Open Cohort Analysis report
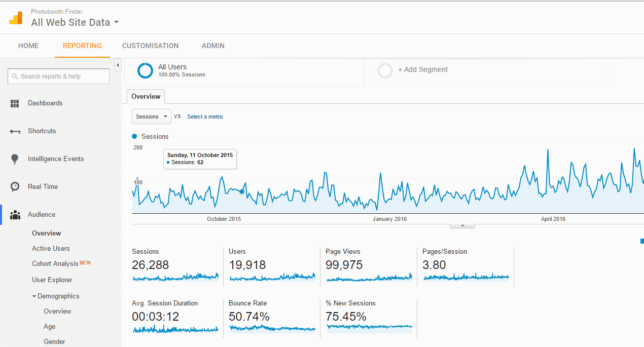Image resolution: width=644 pixels, height=347 pixels. click(55, 263)
